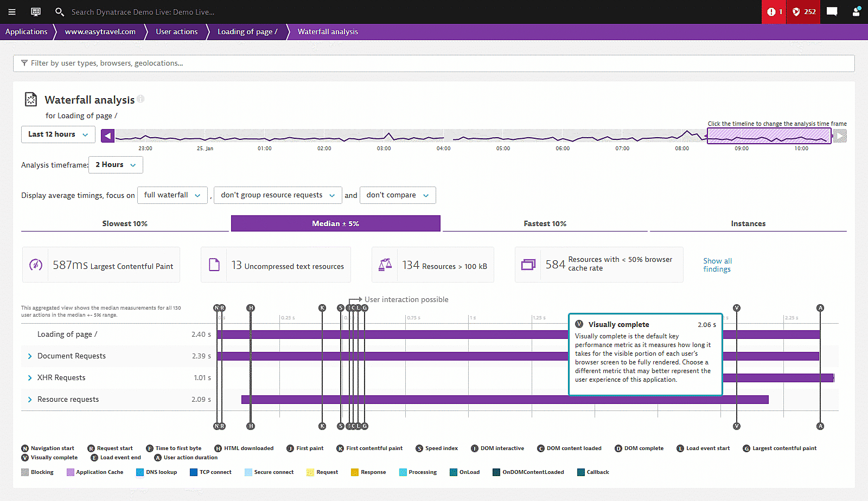Viewport: 868px width, 501px height.
Task: Click the Time to first byte legend icon
Action: click(x=150, y=448)
